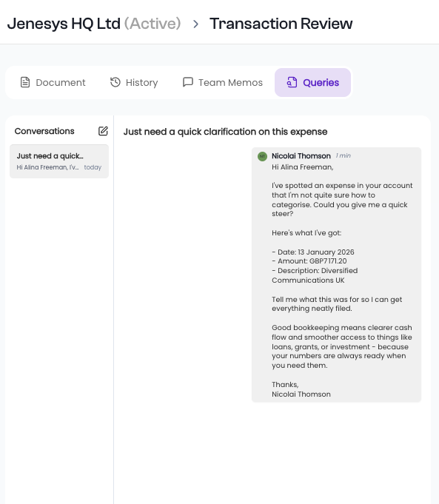This screenshot has height=504, width=439.
Task: Go to Jenesys HQ Ltd breadcrumb
Action: point(64,24)
